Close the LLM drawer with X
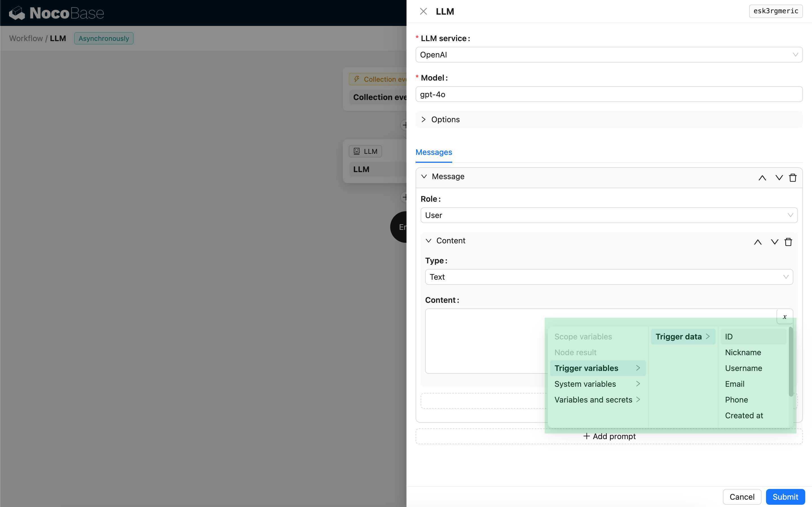Image resolution: width=812 pixels, height=507 pixels. (423, 11)
